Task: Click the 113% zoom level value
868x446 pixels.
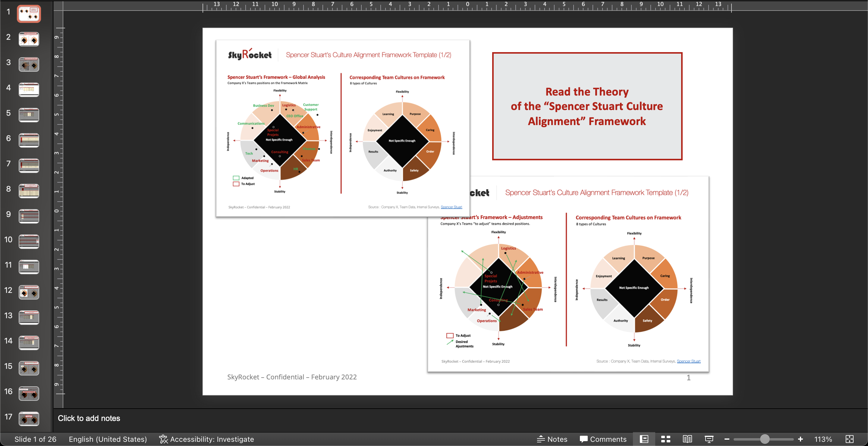Action: coord(823,439)
